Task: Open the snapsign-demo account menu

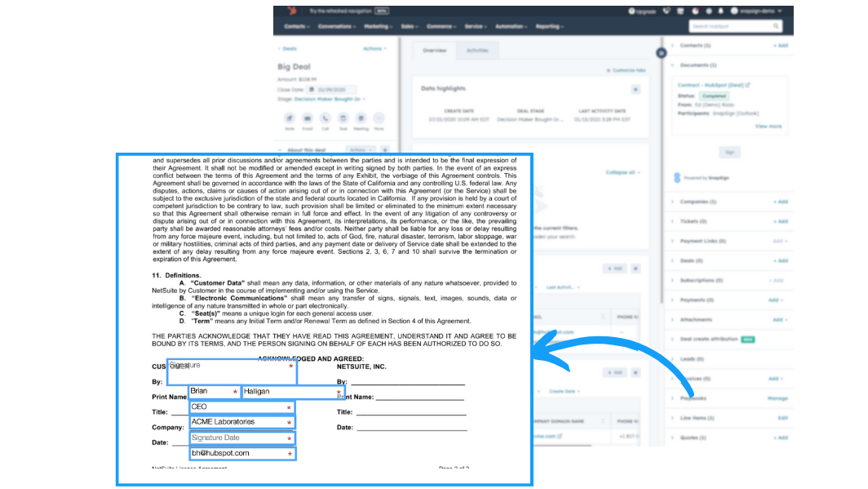Action: point(757,11)
